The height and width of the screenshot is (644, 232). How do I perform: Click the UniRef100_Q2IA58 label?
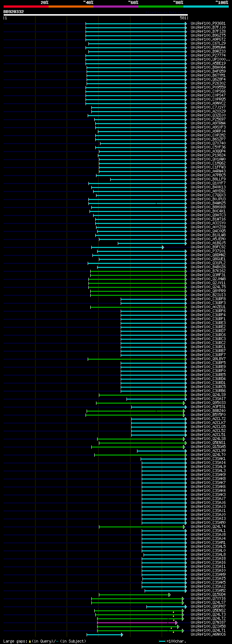point(208,627)
